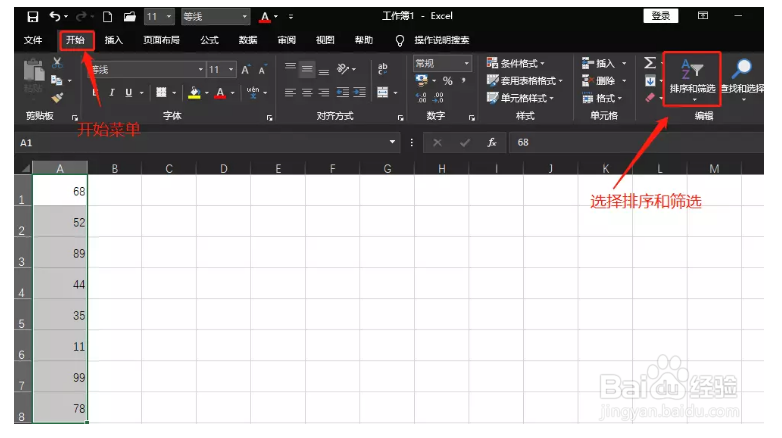Click the orientation text-angle icon
Viewport: 782px width, 438px height.
343,69
